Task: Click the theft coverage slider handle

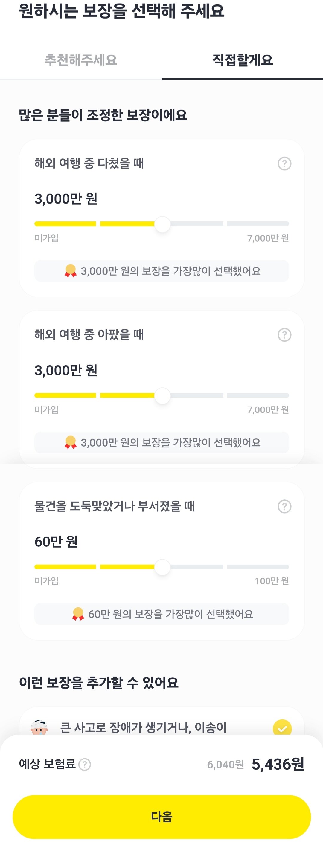Action: tap(162, 567)
